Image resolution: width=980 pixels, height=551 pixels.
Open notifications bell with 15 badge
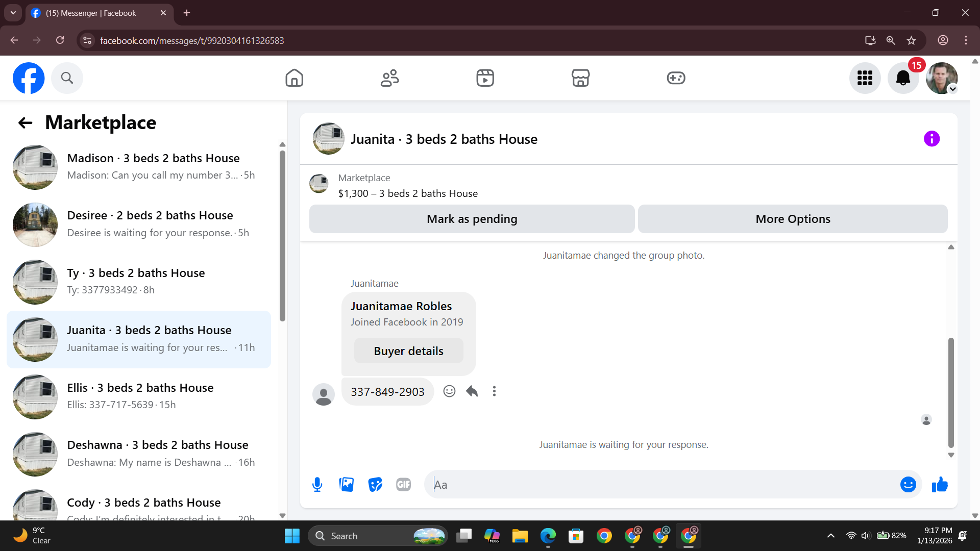point(903,78)
